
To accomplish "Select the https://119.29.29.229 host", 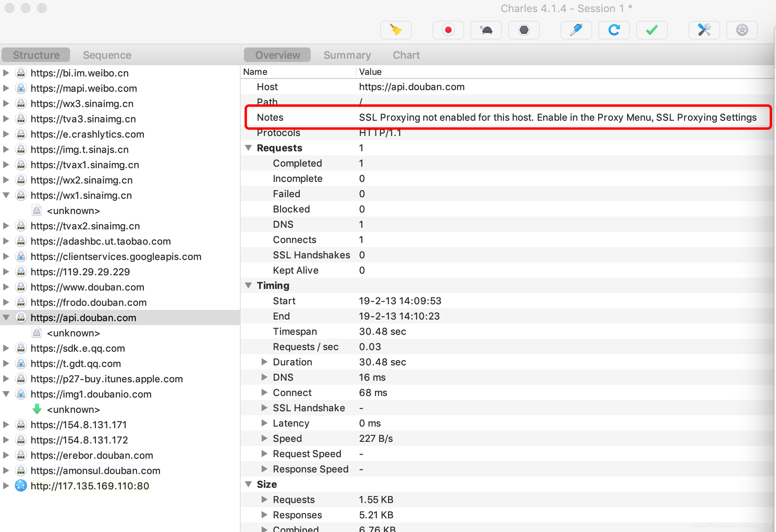I will coord(80,272).
